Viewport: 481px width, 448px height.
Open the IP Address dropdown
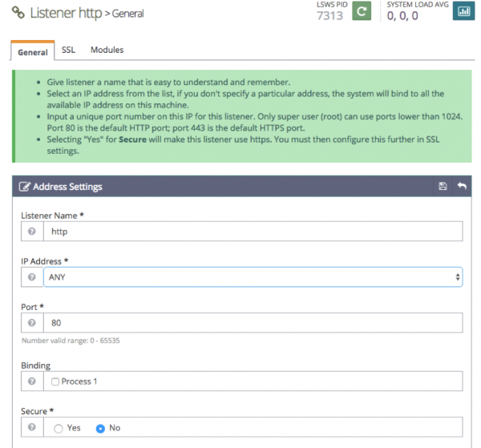[252, 276]
